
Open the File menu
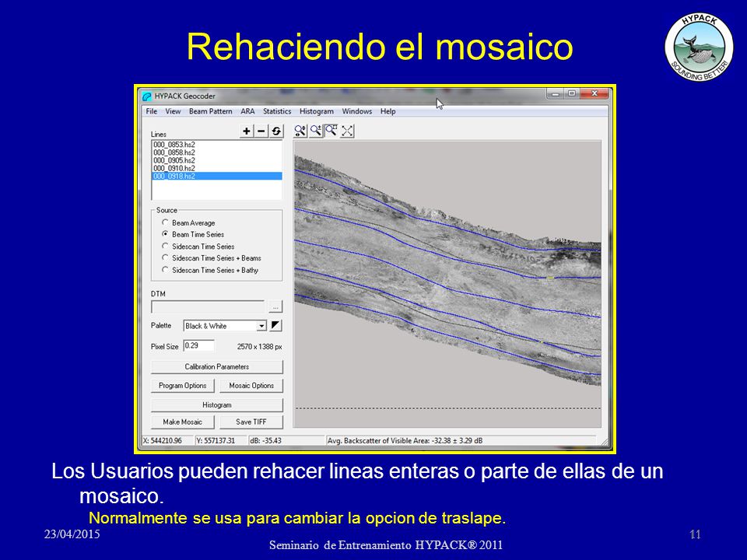tap(152, 111)
